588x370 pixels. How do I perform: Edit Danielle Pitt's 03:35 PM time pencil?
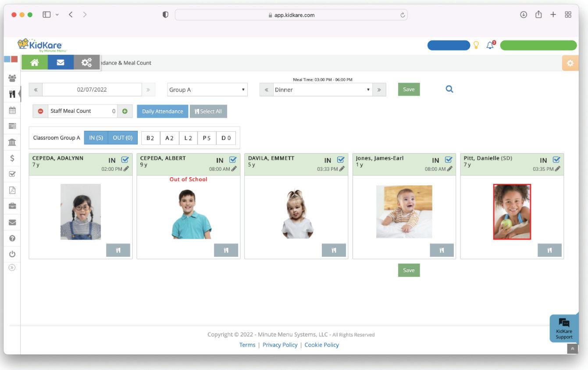point(558,169)
